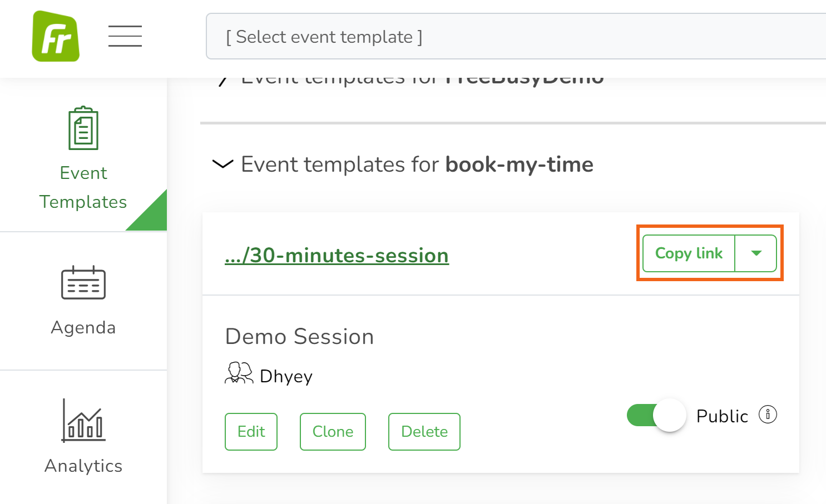826x504 pixels.
Task: Click the info icon next to Public
Action: (x=768, y=415)
